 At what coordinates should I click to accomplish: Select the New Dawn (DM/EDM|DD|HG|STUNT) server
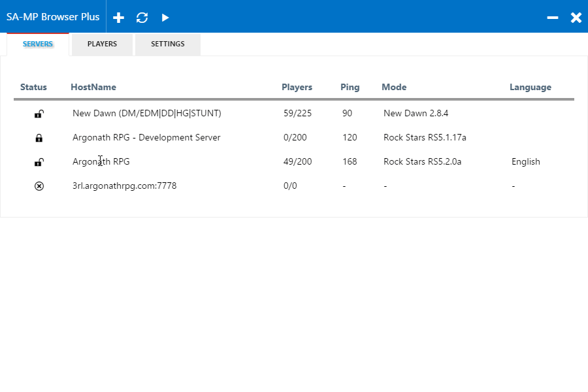147,113
